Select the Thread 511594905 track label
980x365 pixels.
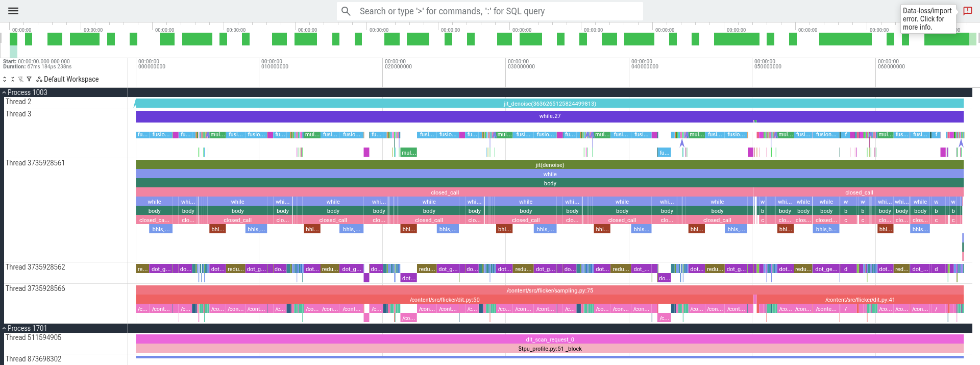click(33, 337)
